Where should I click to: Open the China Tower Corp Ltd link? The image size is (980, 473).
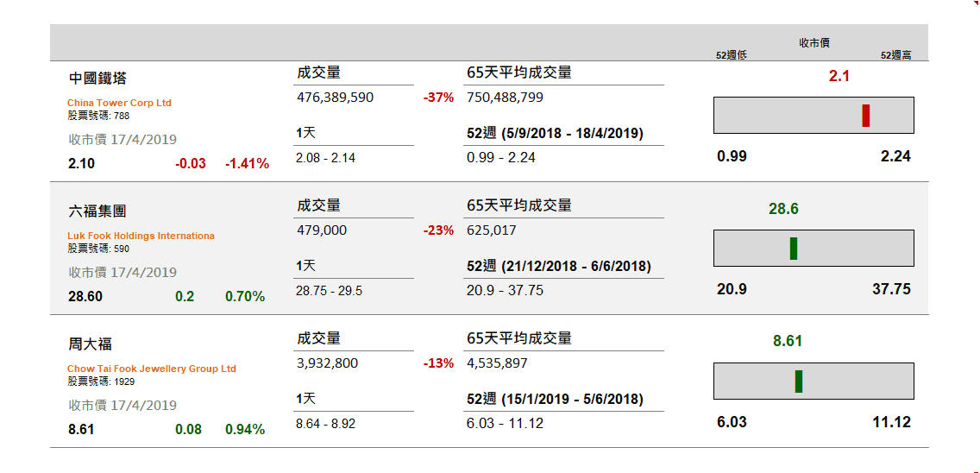pos(119,103)
